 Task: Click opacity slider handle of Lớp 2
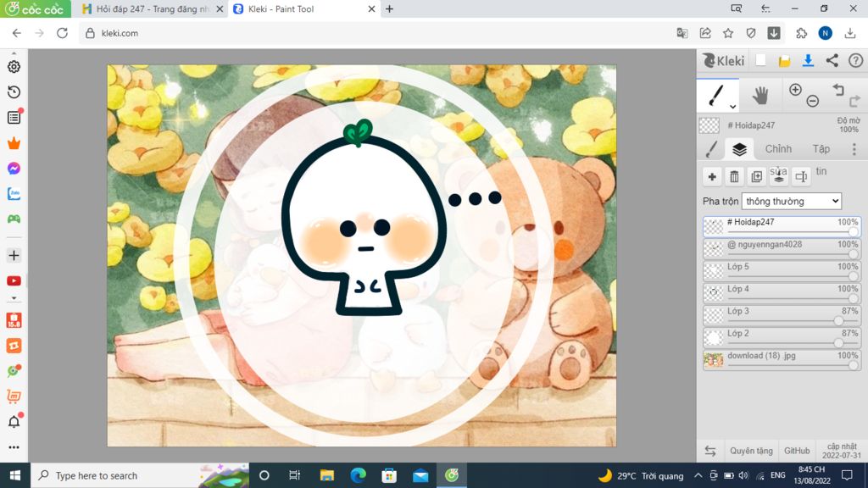[838, 343]
